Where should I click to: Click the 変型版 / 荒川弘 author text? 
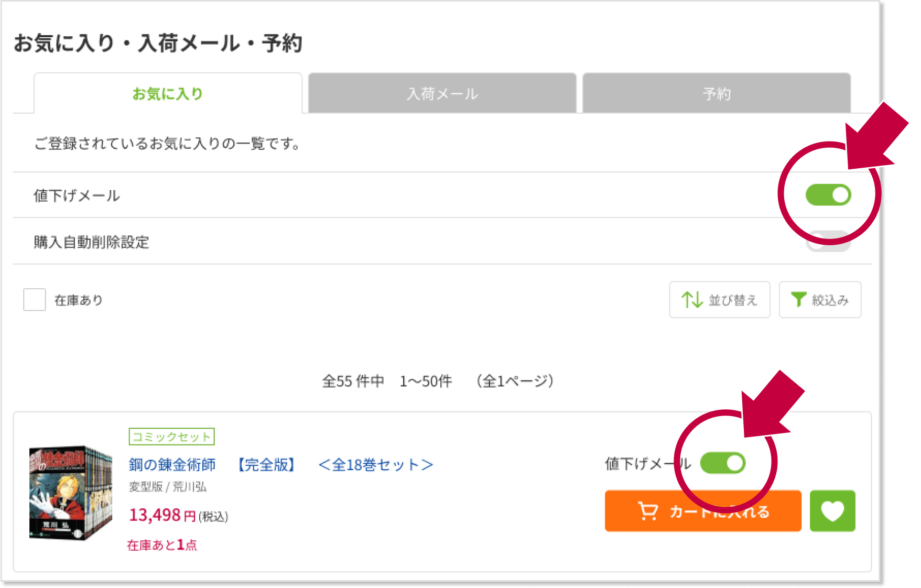[168, 487]
